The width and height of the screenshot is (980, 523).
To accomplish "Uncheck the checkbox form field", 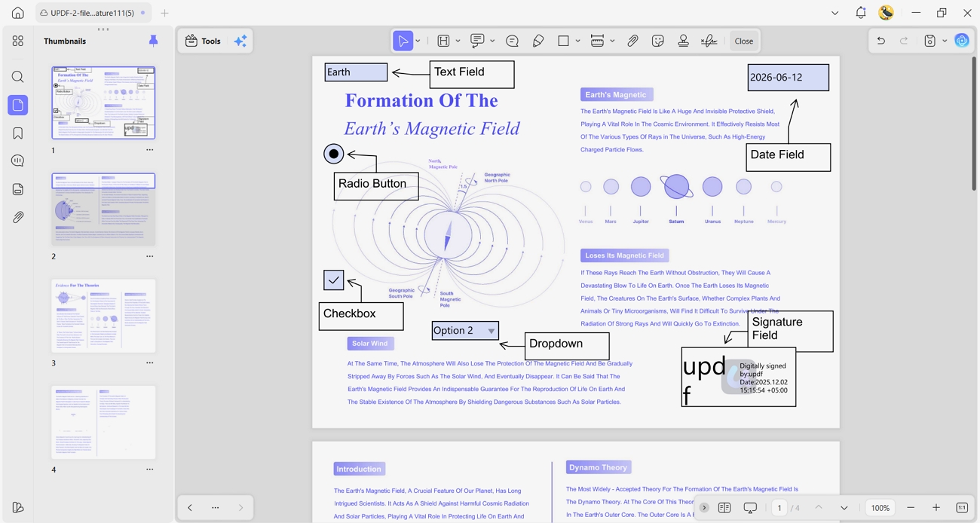I will click(x=333, y=280).
